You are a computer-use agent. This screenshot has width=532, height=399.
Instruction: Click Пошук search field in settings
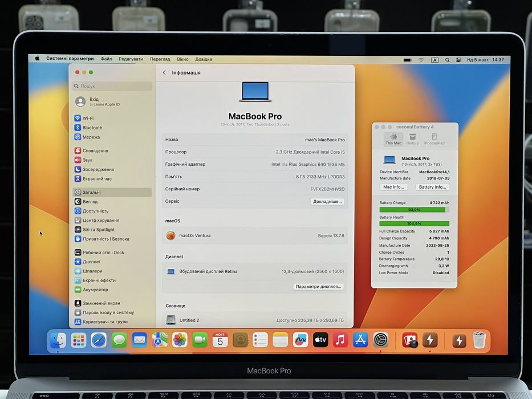(x=112, y=86)
